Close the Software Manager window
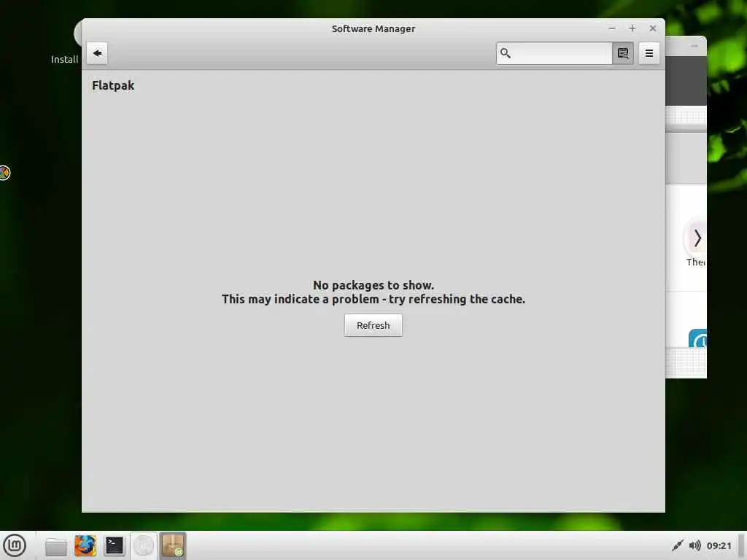Screen dimensions: 747x560 (x=653, y=28)
